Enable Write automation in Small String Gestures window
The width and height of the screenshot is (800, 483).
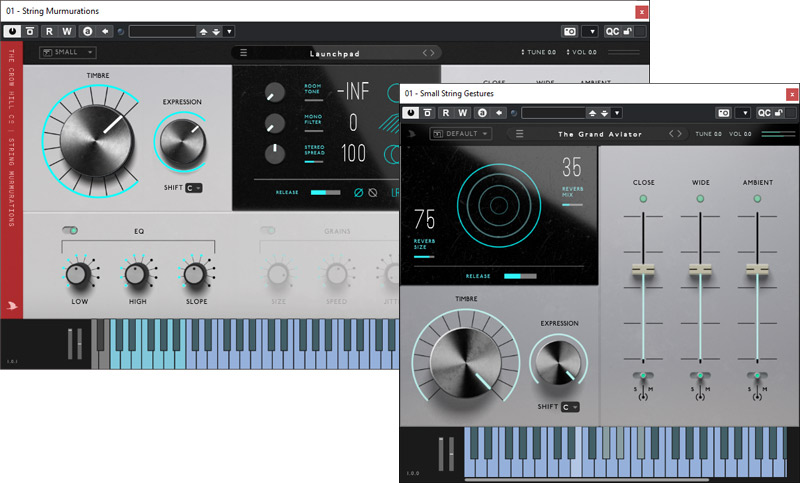(x=463, y=113)
